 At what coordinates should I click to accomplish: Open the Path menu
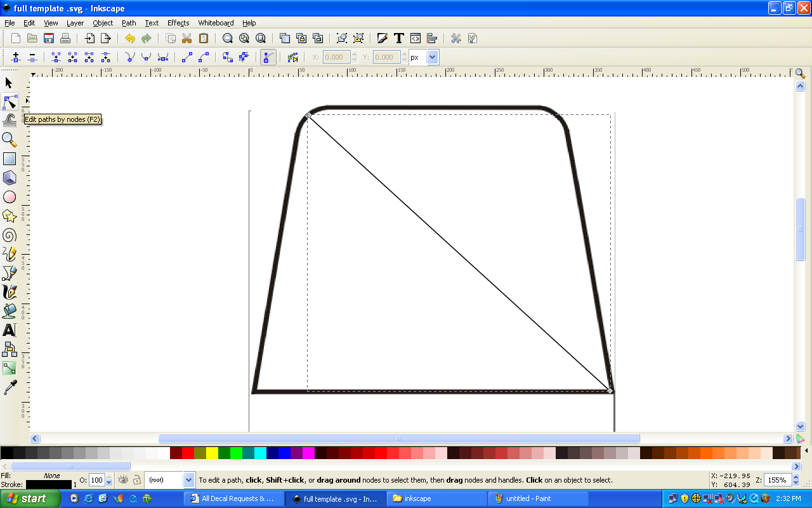pyautogui.click(x=129, y=23)
